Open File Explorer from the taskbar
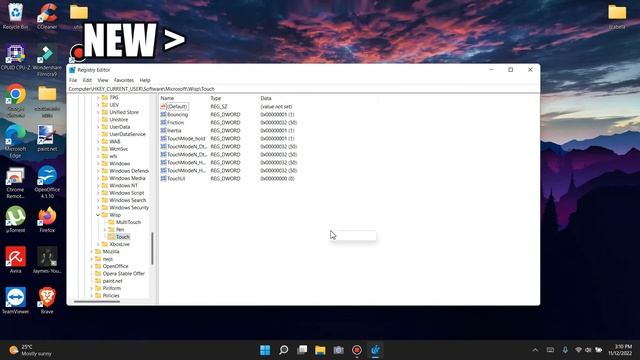 pyautogui.click(x=320, y=350)
